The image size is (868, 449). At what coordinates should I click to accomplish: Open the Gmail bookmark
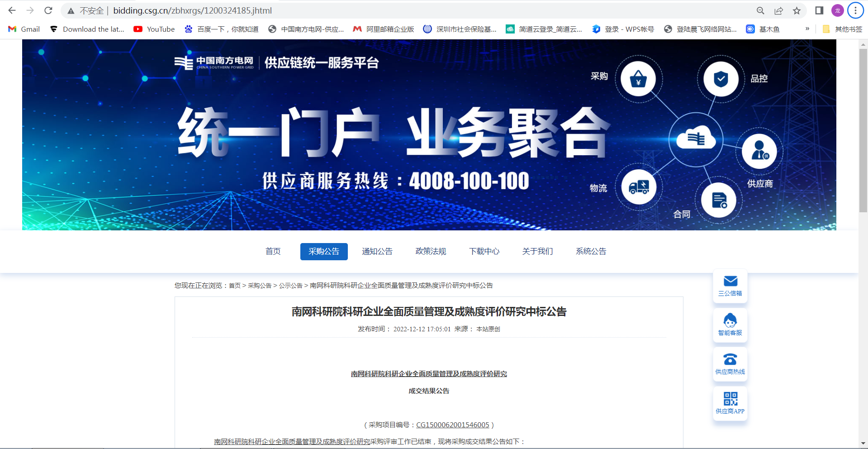click(x=24, y=29)
